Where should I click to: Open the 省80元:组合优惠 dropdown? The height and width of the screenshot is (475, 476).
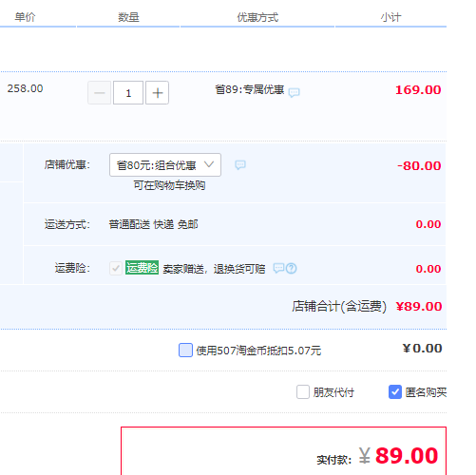165,165
